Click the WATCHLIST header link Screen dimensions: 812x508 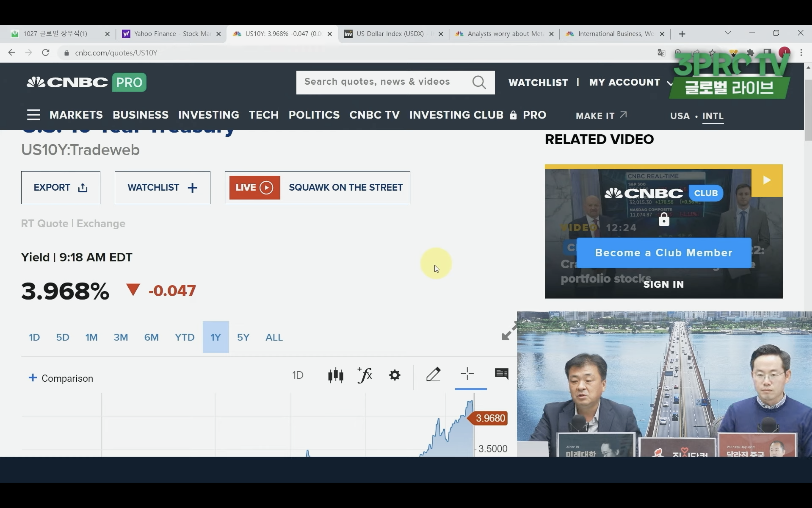pyautogui.click(x=538, y=83)
